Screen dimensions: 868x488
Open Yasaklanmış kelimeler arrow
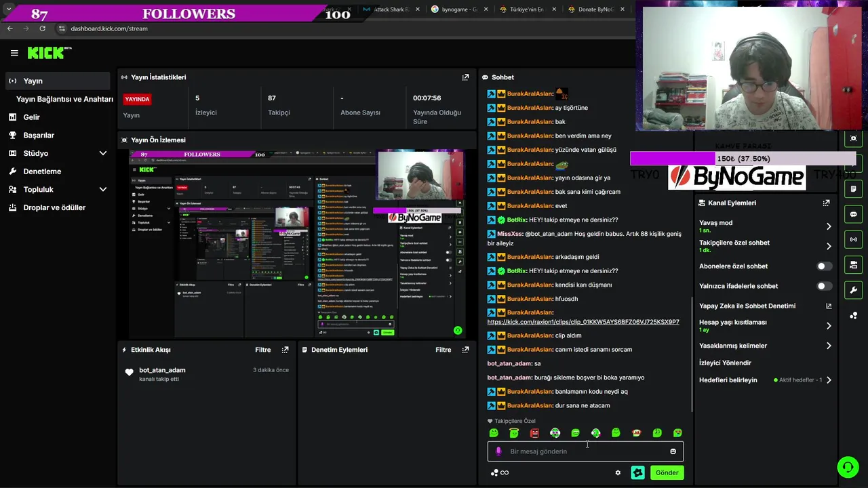(829, 346)
